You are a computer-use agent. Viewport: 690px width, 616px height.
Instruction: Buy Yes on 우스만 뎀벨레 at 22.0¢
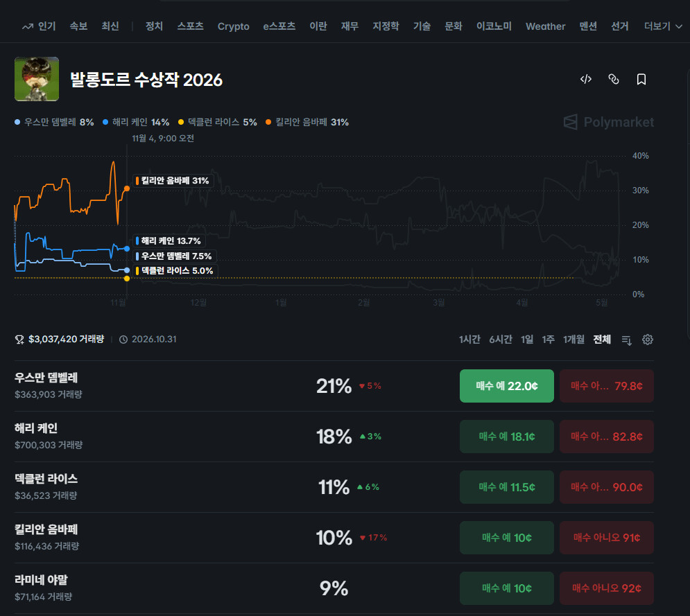(x=506, y=386)
